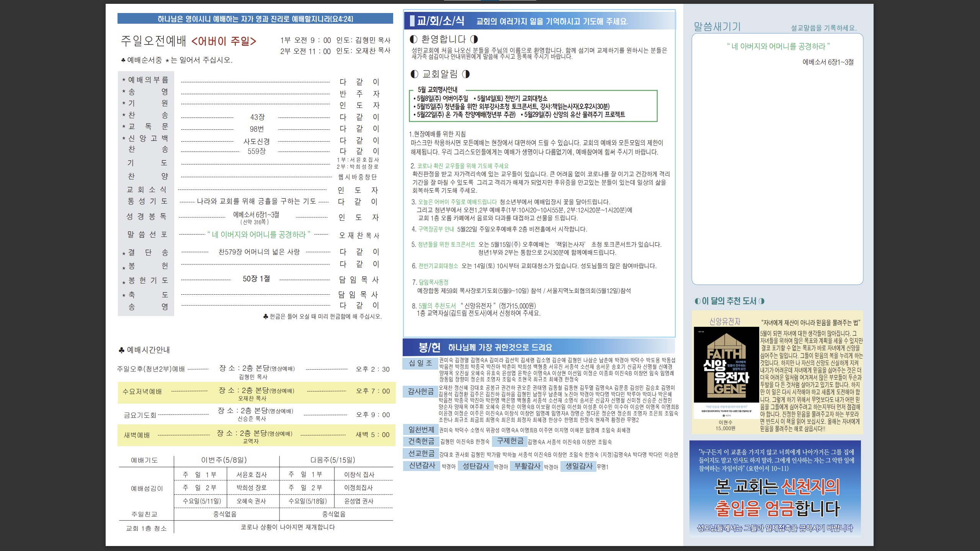The width and height of the screenshot is (980, 551).
Task: Select the blue banner verse '요4:24'
Action: pos(341,19)
